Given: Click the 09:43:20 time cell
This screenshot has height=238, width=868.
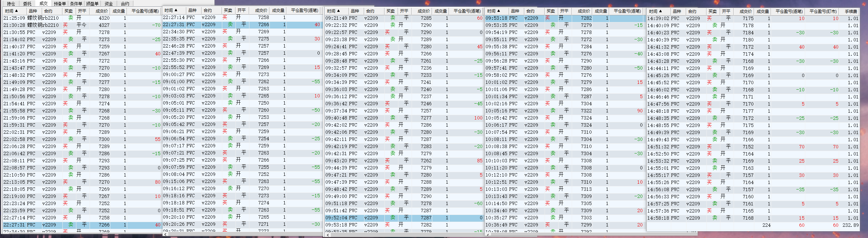Looking at the screenshot, I should click(336, 161).
